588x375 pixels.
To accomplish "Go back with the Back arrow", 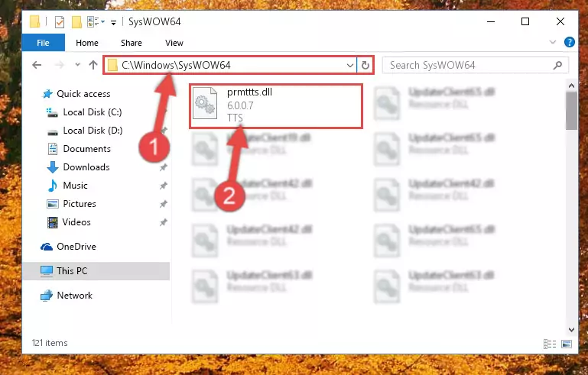I will [37, 65].
